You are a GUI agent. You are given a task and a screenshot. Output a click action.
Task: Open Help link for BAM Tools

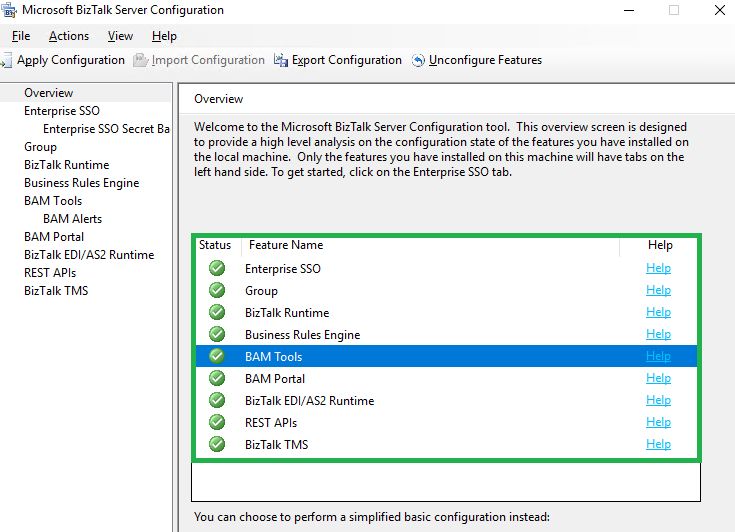(658, 356)
